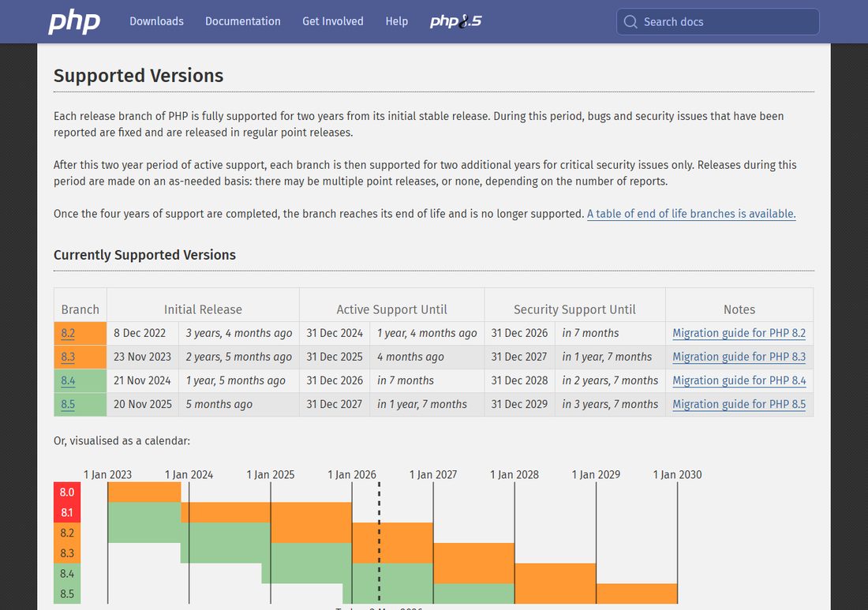Click the 'in 3 years, 7 months' cell
This screenshot has width=868, height=610.
[610, 405]
